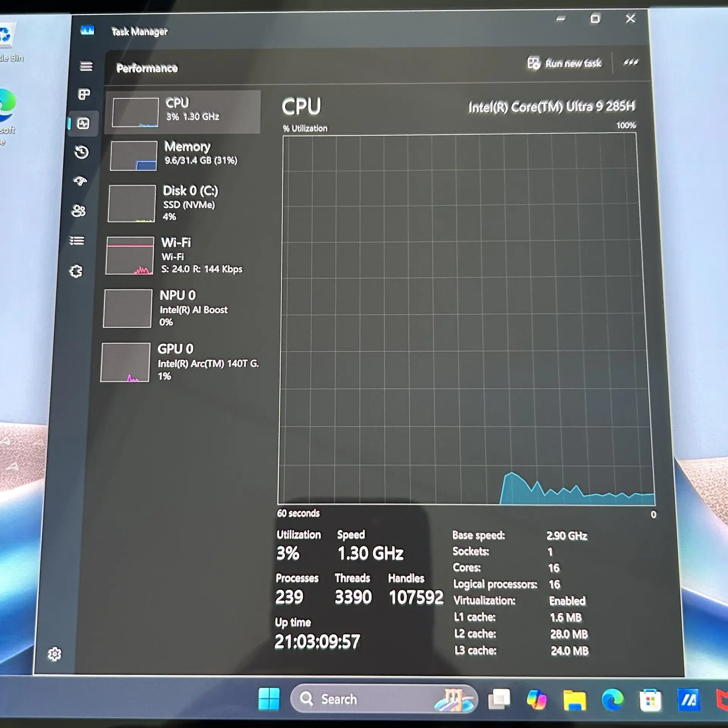
Task: Select the Disk 0 (C:) entry
Action: pos(181,203)
